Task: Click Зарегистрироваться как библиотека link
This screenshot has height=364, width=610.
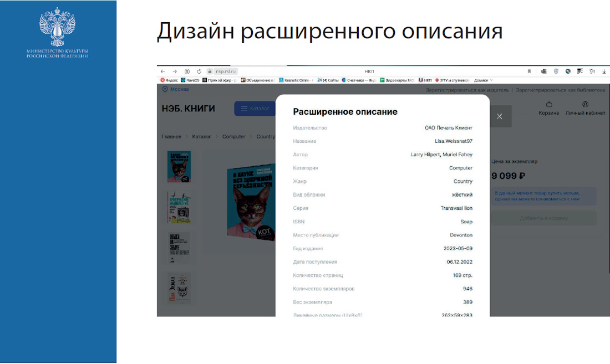Action: click(561, 90)
